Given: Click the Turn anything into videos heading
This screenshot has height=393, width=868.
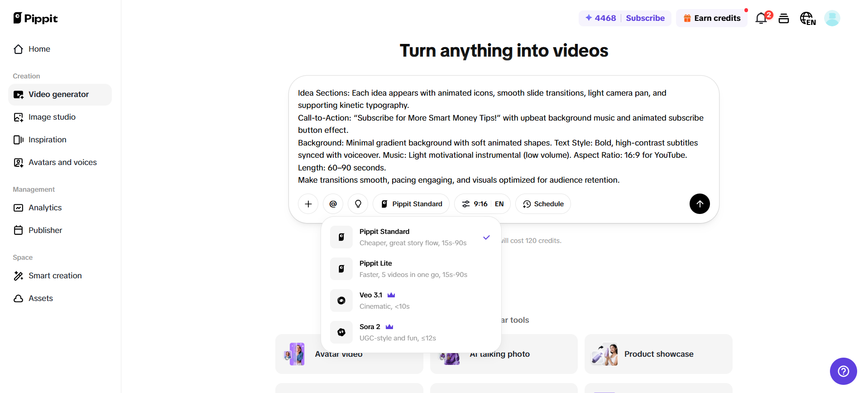Looking at the screenshot, I should click(x=504, y=51).
